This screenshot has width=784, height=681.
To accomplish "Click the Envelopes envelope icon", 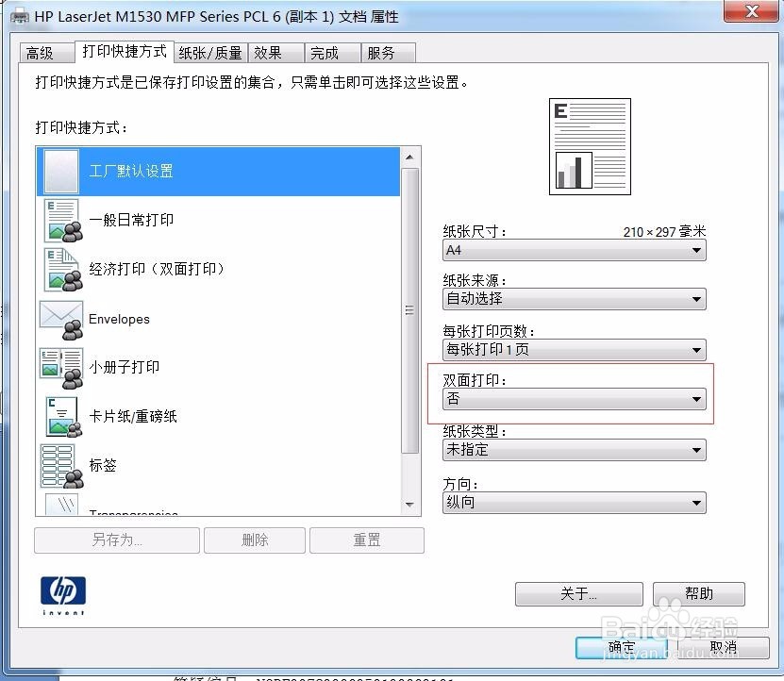I will [61, 320].
